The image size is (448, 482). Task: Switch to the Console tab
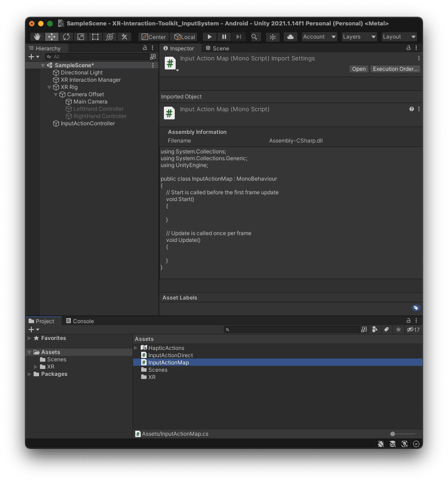pyautogui.click(x=80, y=321)
